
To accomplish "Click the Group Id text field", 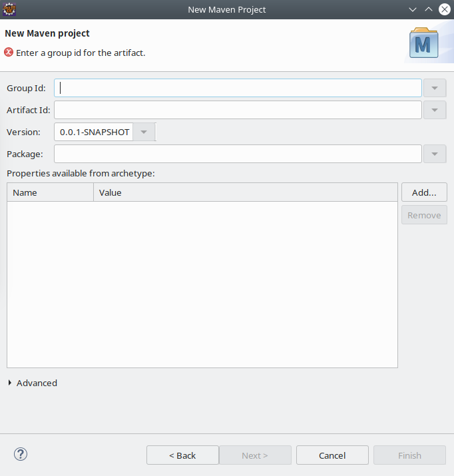I will (238, 88).
